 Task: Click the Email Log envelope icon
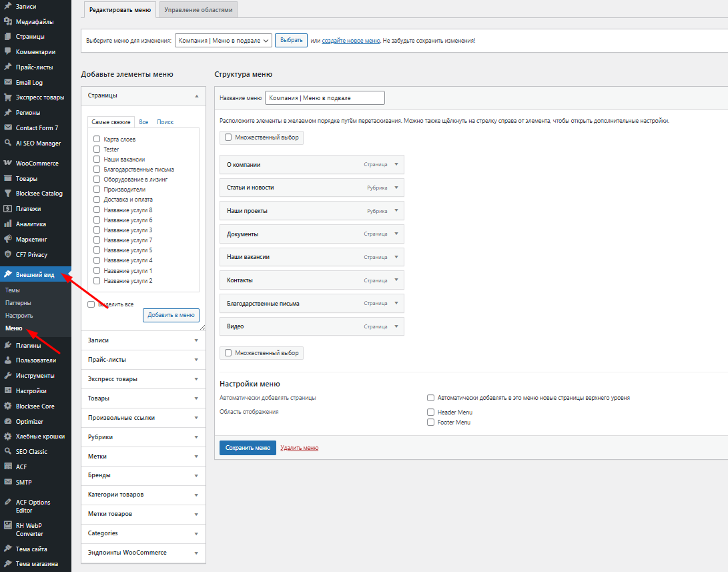coord(8,82)
